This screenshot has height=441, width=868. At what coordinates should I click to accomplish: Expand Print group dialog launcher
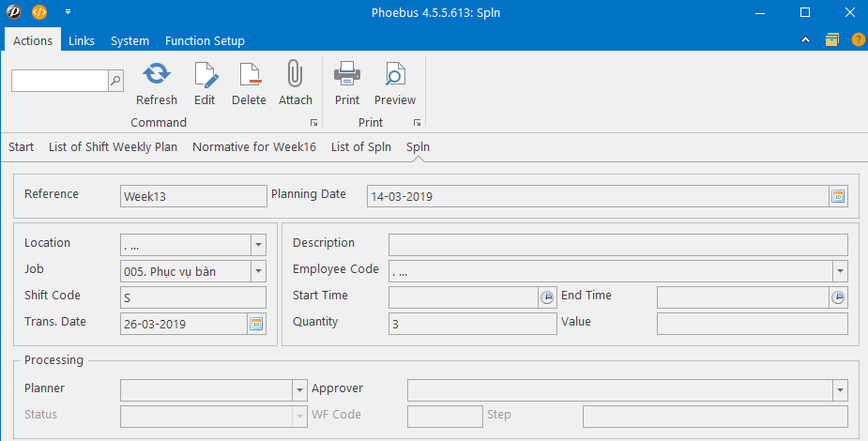pos(417,123)
